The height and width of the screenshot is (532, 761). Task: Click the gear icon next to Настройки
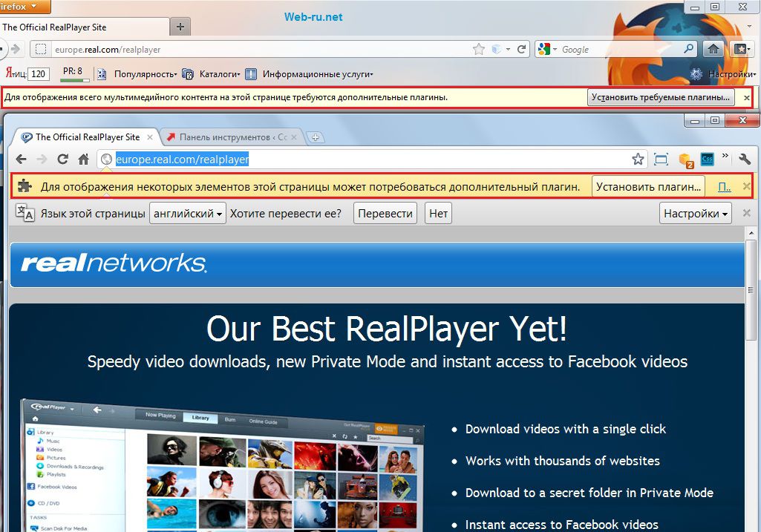[696, 74]
